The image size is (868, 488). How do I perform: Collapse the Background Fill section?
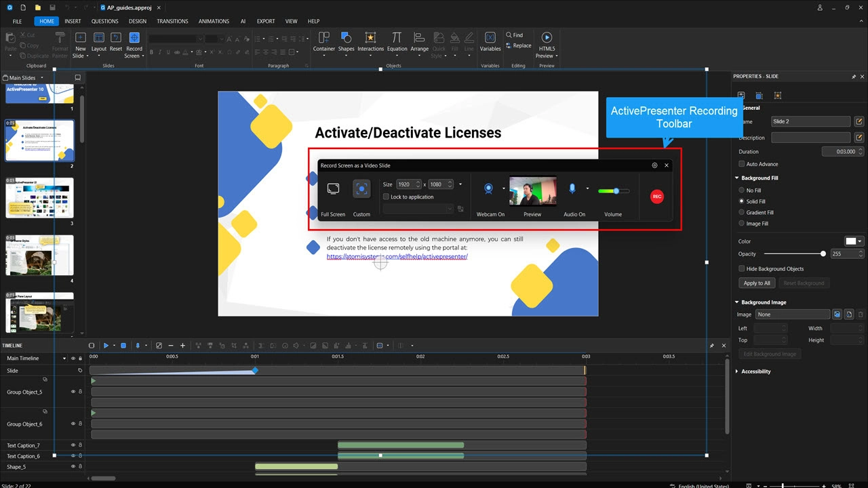coord(737,178)
